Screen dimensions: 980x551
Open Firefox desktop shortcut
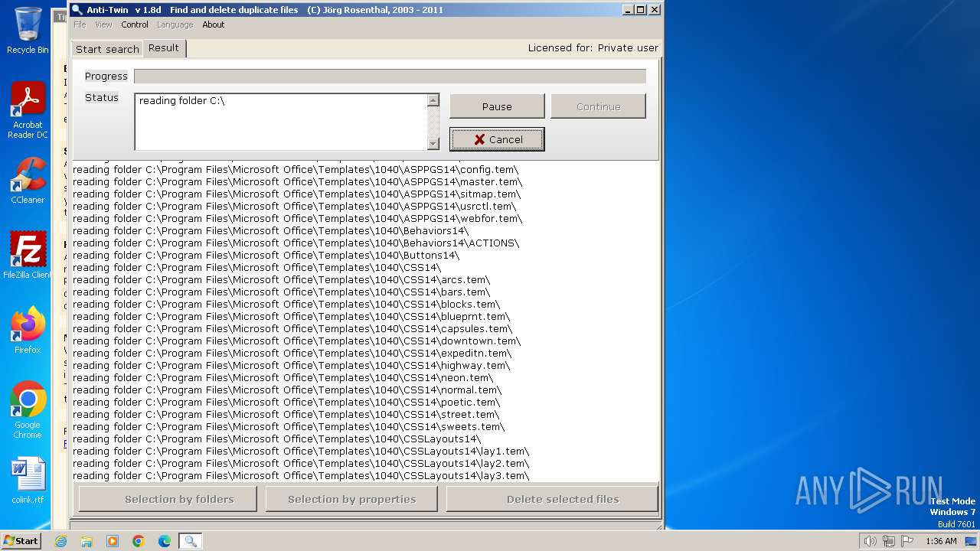tap(28, 330)
